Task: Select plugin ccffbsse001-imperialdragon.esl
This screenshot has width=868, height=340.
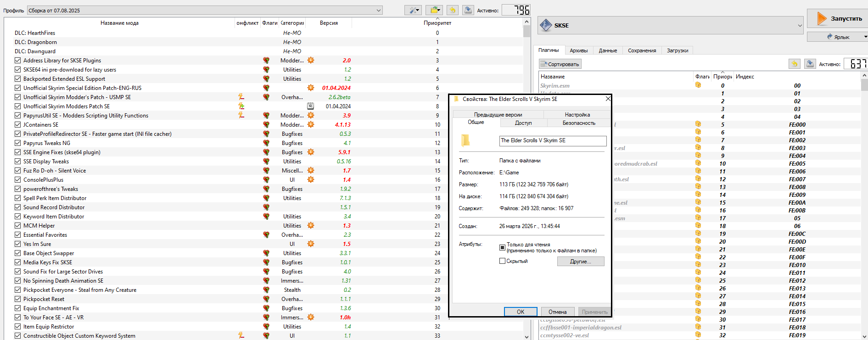Action: pyautogui.click(x=581, y=327)
